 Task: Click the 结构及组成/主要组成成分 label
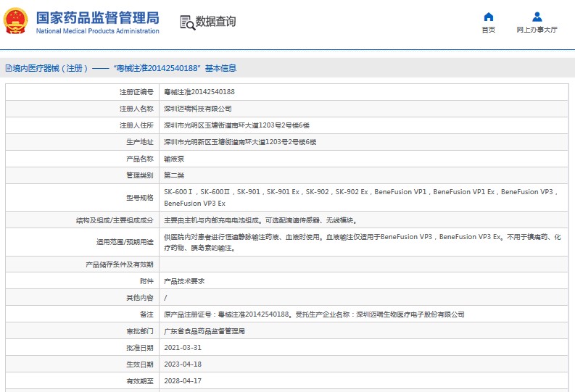[115, 220]
